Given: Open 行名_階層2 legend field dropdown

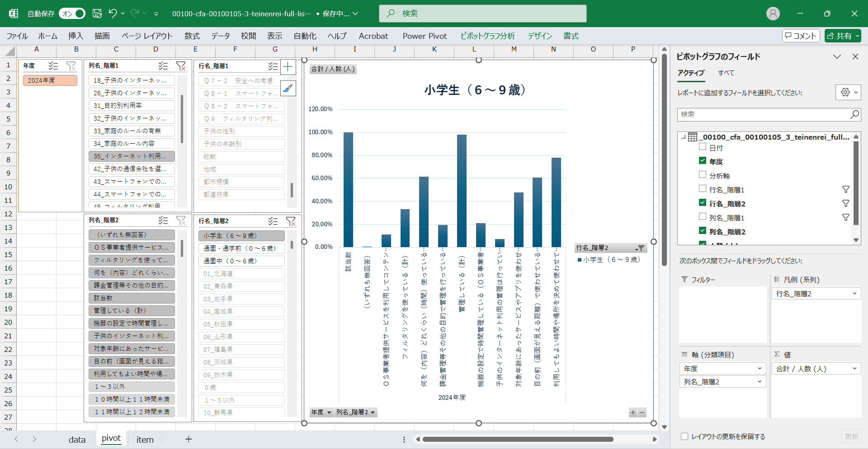Looking at the screenshot, I should pyautogui.click(x=854, y=294).
